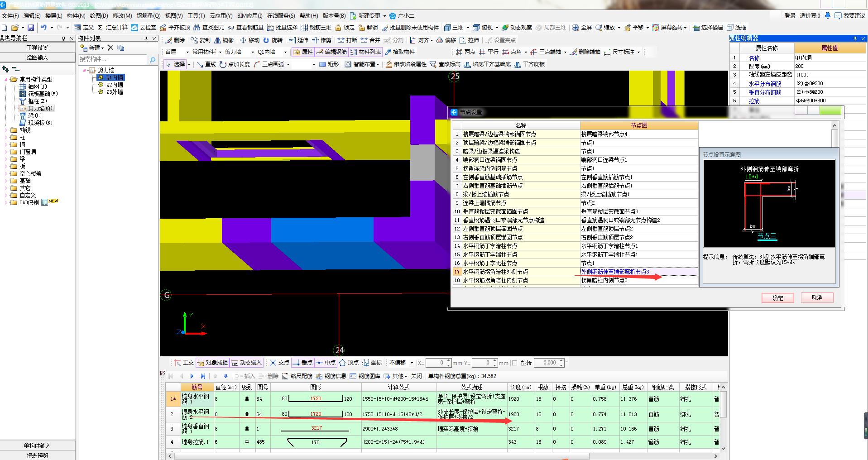This screenshot has width=868, height=460.
Task: Click 缩尺配筋 scaled rebar tool
Action: click(297, 376)
